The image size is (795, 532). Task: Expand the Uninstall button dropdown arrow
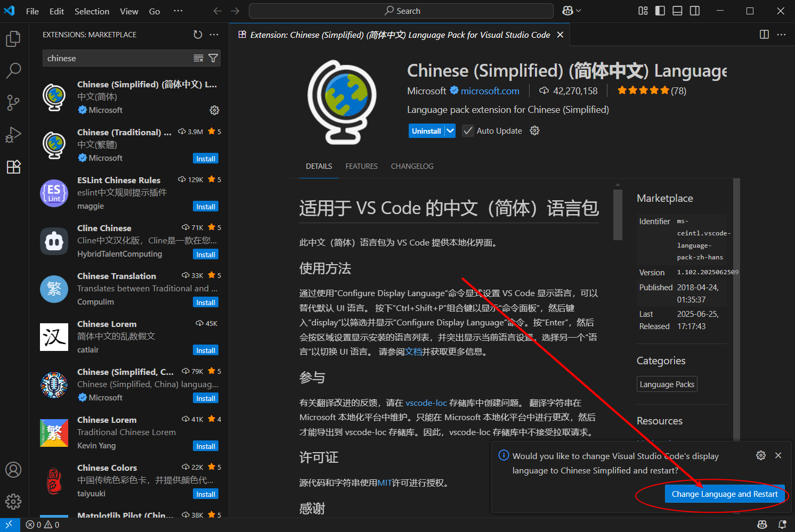pos(450,131)
